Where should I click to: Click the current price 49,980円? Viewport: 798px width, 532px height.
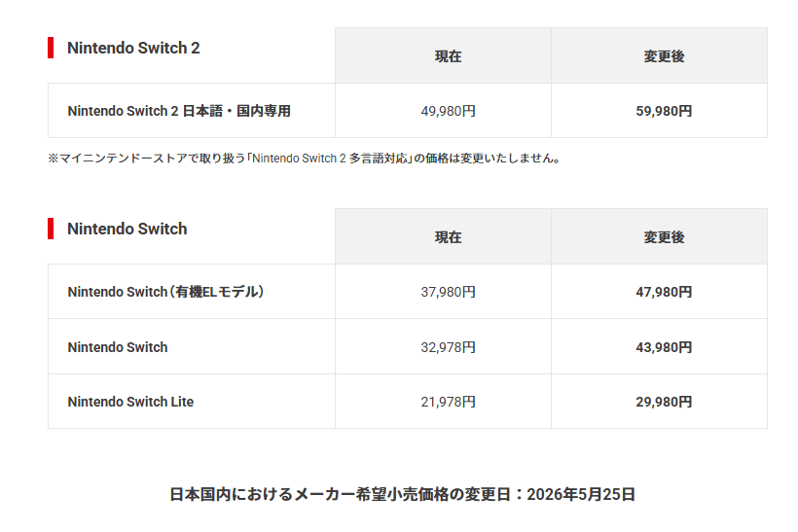[448, 111]
